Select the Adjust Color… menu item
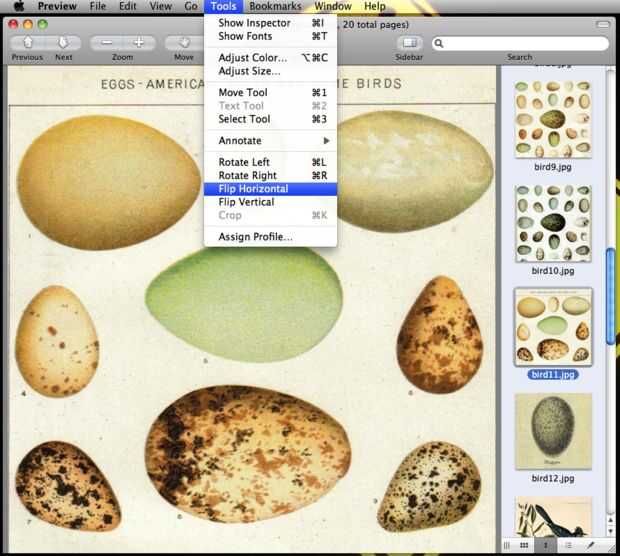 coord(270,58)
